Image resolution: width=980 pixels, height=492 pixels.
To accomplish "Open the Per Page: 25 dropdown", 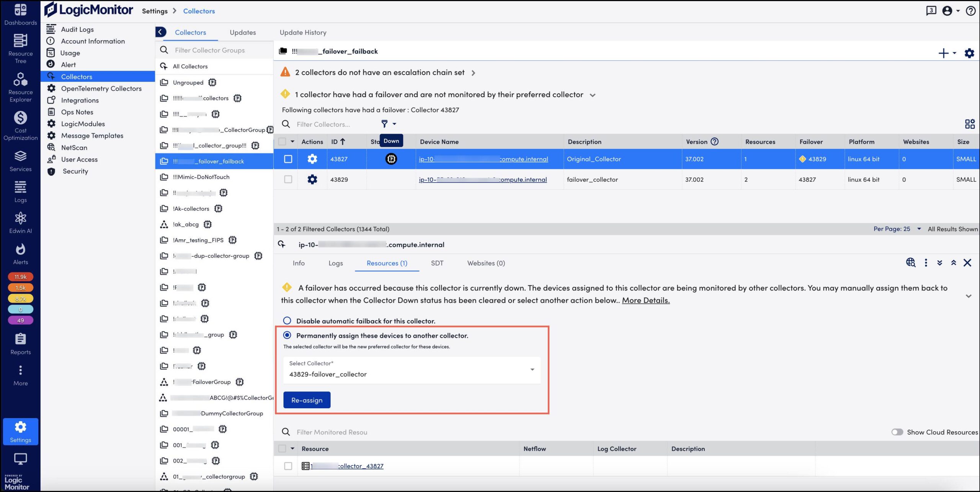I will (897, 229).
